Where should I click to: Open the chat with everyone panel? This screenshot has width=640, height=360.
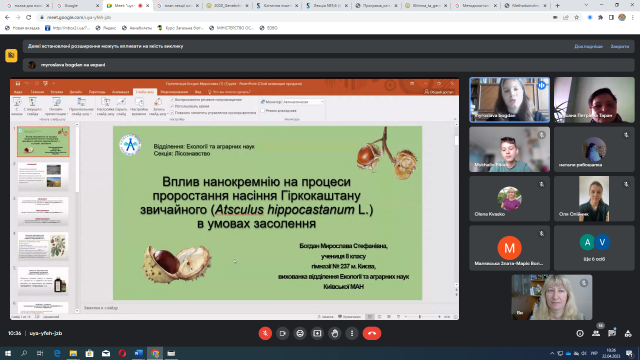[x=612, y=333]
